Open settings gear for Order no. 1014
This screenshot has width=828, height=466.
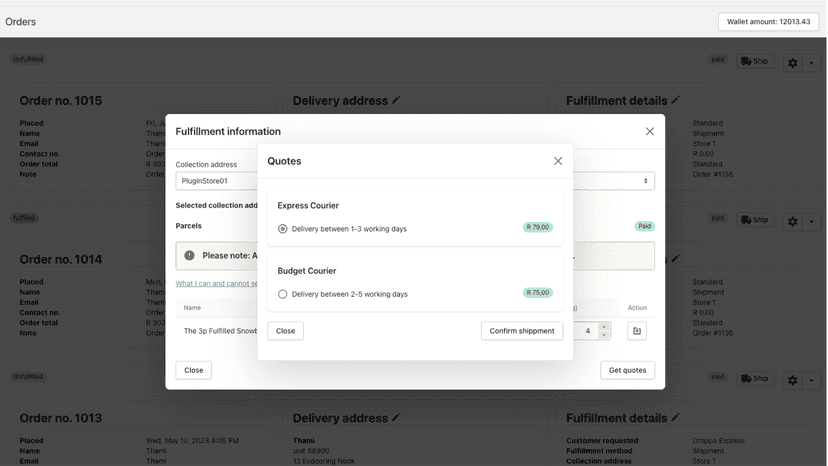point(793,221)
